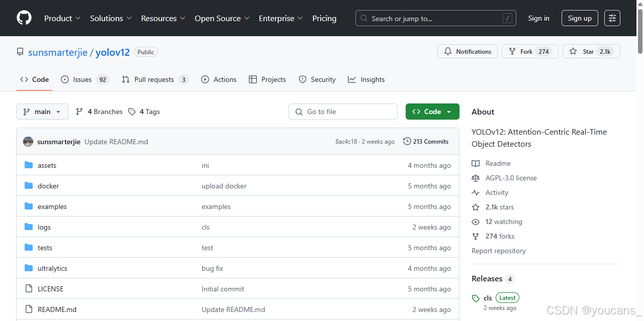Click the tests folder icon
Screen dimensions: 644x321
pos(29,248)
